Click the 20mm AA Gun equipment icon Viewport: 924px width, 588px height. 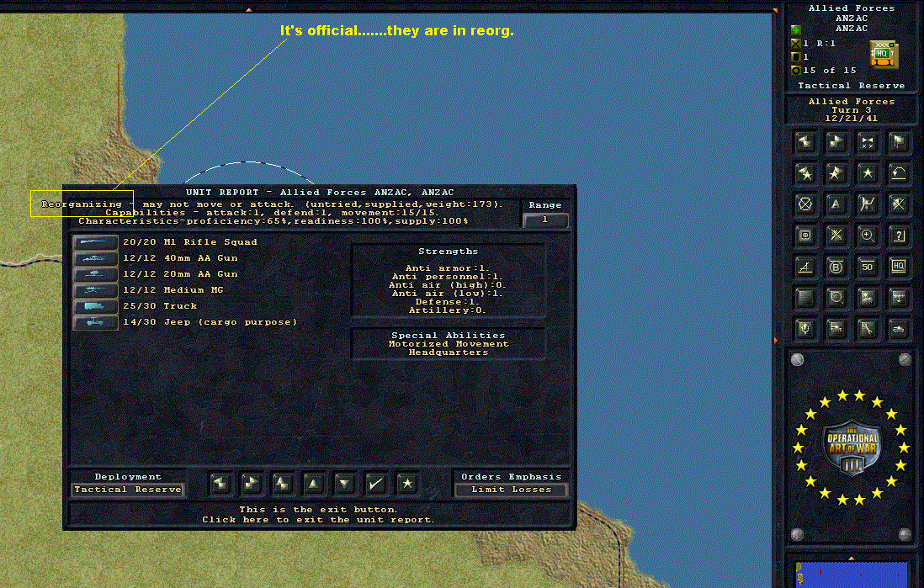pyautogui.click(x=95, y=274)
